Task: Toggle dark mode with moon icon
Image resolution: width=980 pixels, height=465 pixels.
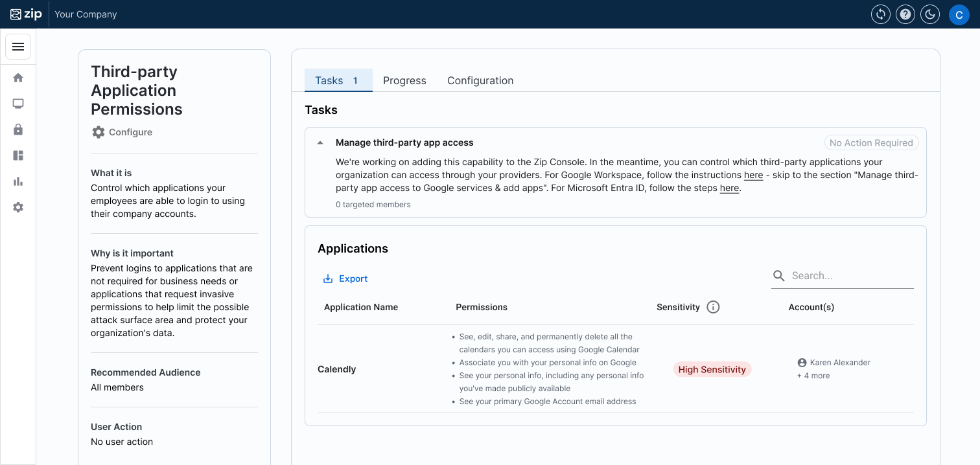Action: click(x=931, y=14)
